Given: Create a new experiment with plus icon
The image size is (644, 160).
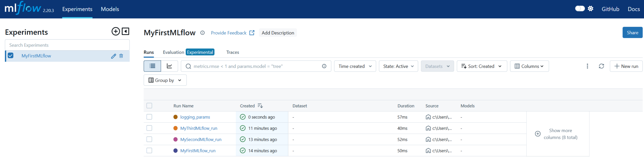Looking at the screenshot, I should (x=115, y=31).
